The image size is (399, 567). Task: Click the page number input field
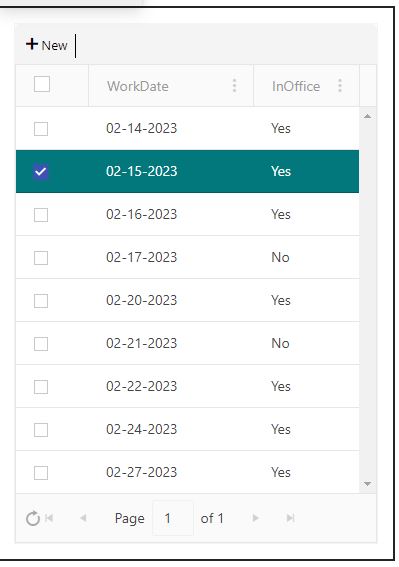pyautogui.click(x=173, y=518)
